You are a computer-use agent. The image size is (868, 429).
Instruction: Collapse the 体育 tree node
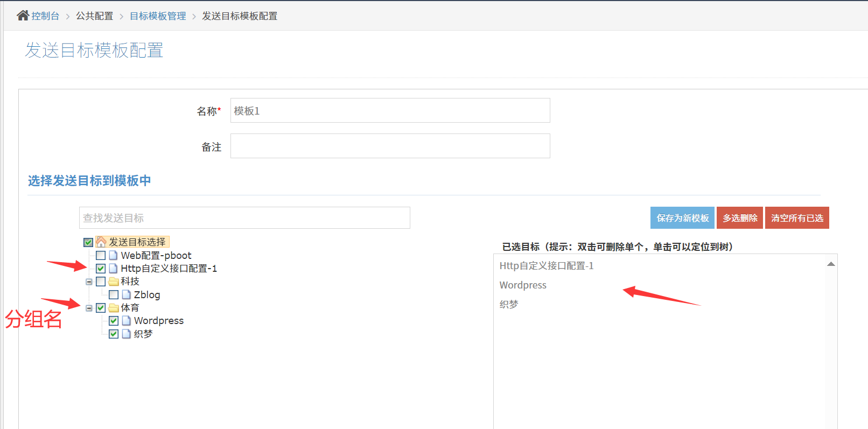(89, 308)
